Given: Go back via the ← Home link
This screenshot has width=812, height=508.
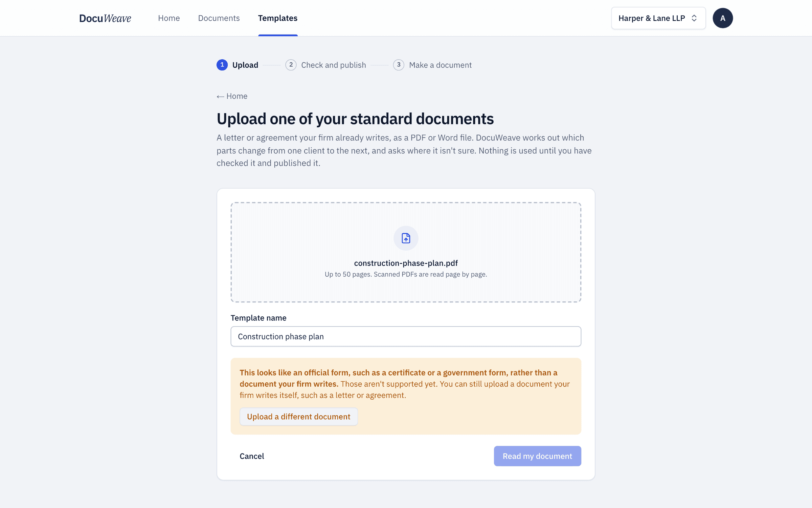Looking at the screenshot, I should [232, 96].
